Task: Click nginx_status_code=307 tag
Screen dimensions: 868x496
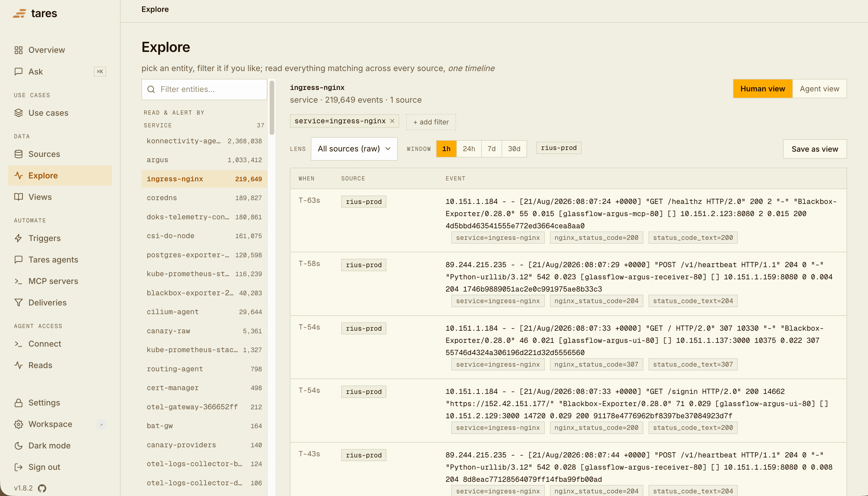Action: pos(596,364)
